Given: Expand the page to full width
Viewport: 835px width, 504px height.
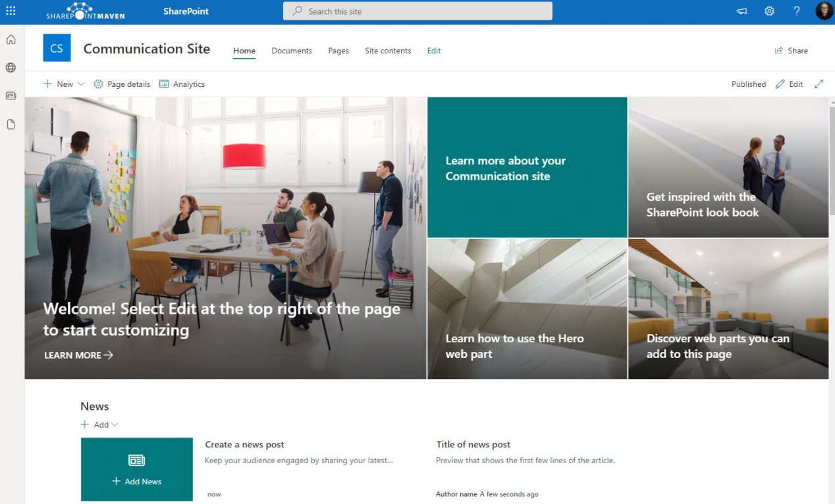Looking at the screenshot, I should click(819, 84).
